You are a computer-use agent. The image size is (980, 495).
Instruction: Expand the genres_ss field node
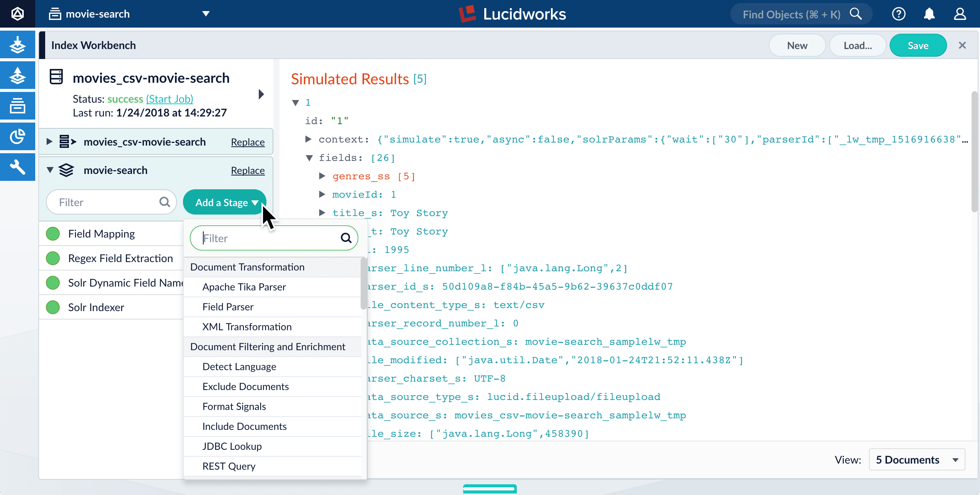click(x=322, y=176)
